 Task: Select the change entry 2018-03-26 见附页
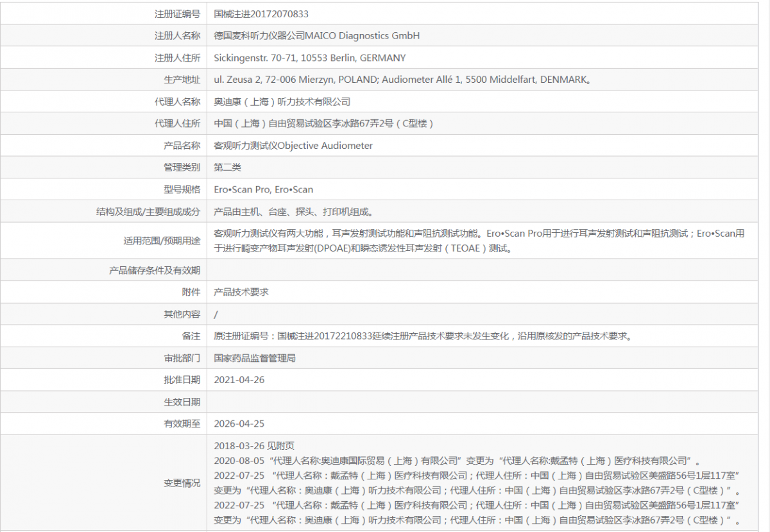[x=254, y=446]
